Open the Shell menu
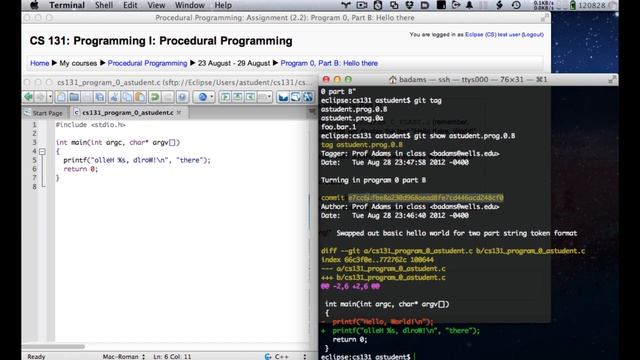 click(104, 5)
